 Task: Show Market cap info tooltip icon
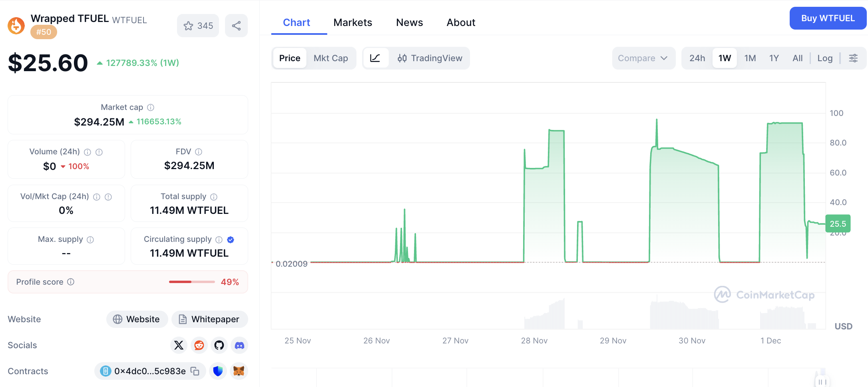pyautogui.click(x=151, y=108)
